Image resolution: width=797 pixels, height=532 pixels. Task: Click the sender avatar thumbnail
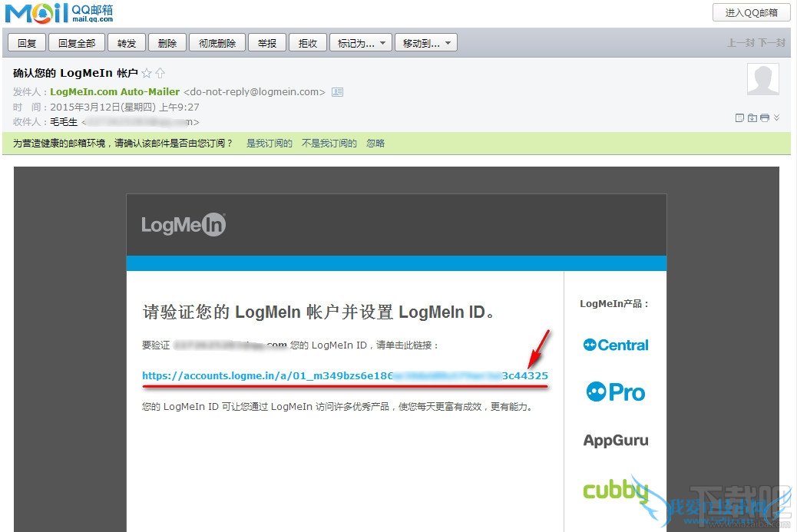point(763,79)
